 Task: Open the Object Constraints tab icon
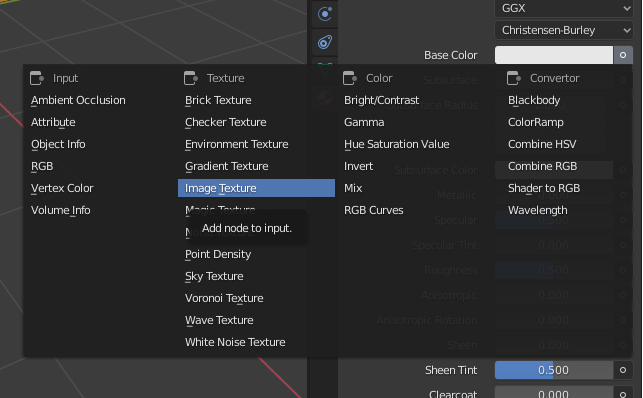tap(325, 42)
